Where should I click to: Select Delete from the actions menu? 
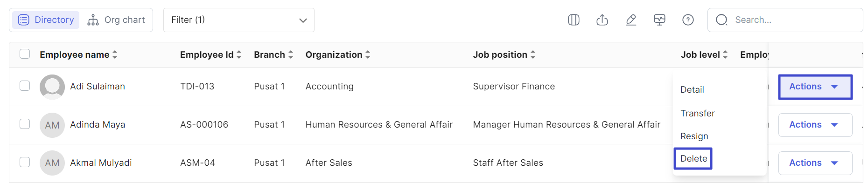[x=693, y=159]
